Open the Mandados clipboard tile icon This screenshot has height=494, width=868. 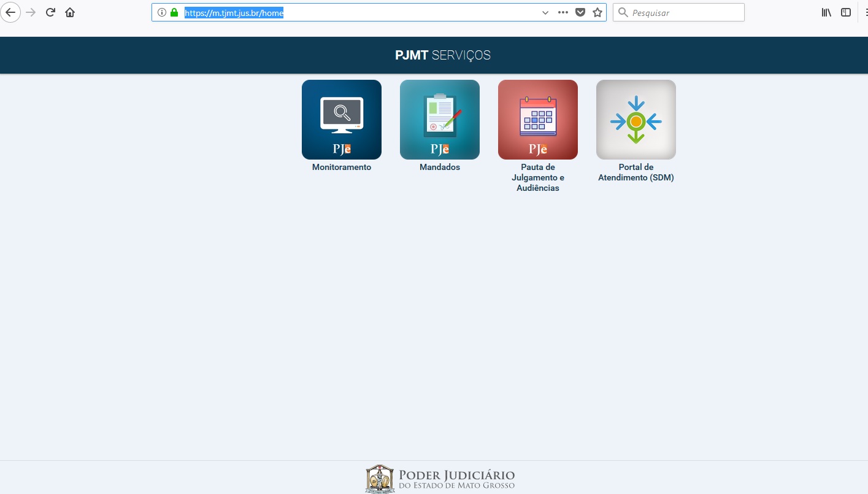[x=440, y=120]
